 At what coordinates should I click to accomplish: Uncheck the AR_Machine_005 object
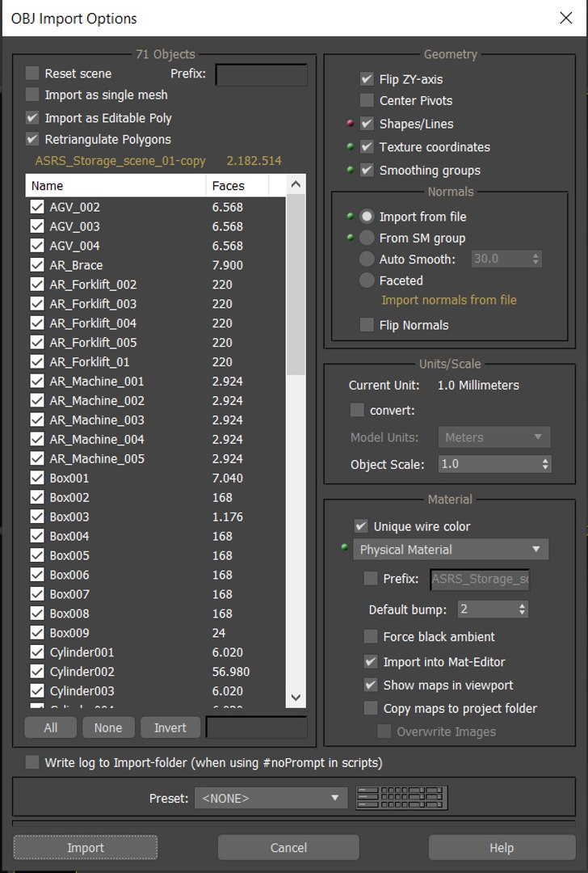[x=37, y=458]
